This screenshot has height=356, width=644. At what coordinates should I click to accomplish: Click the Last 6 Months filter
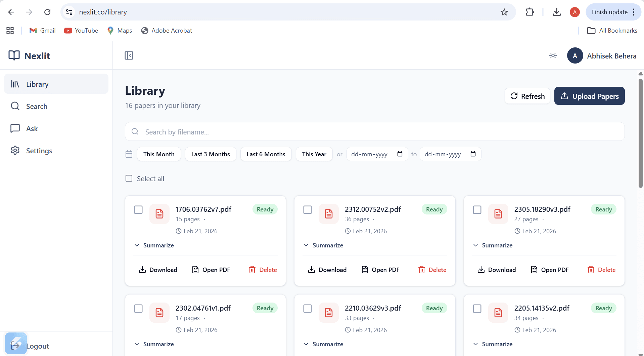pyautogui.click(x=266, y=154)
